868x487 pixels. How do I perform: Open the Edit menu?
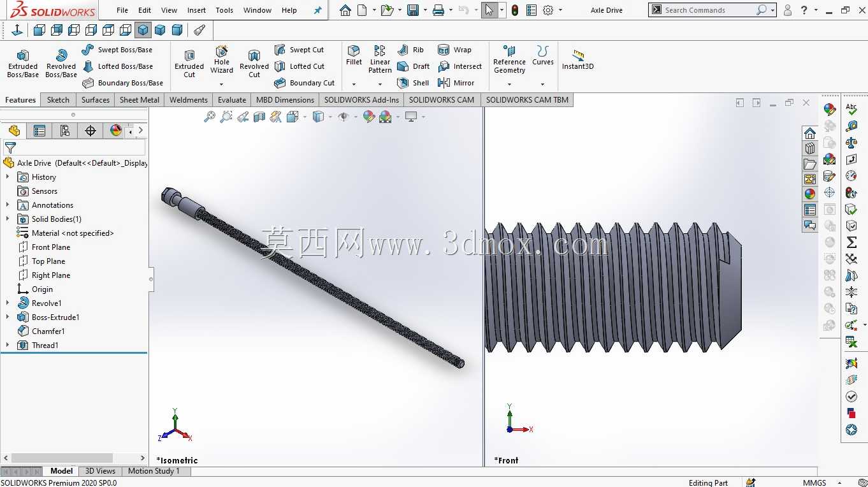(145, 10)
